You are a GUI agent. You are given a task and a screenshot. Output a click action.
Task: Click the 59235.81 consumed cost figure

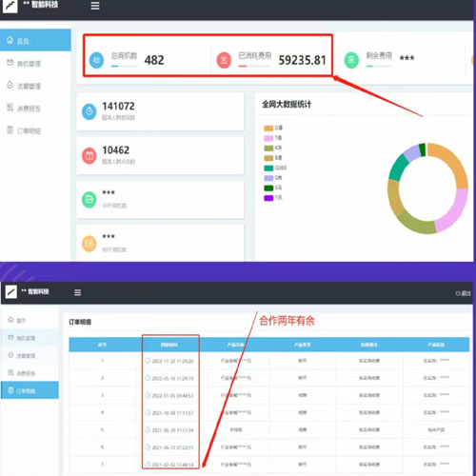point(302,60)
